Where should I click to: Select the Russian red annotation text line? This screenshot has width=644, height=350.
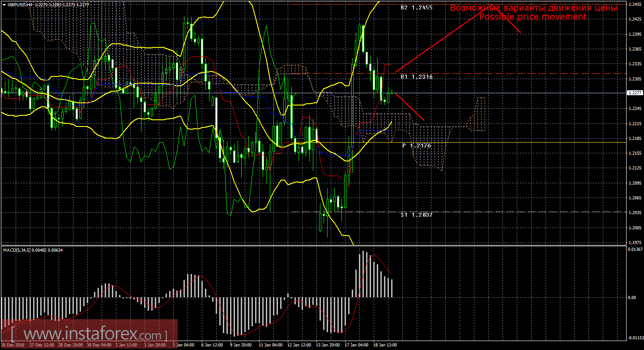(x=533, y=8)
